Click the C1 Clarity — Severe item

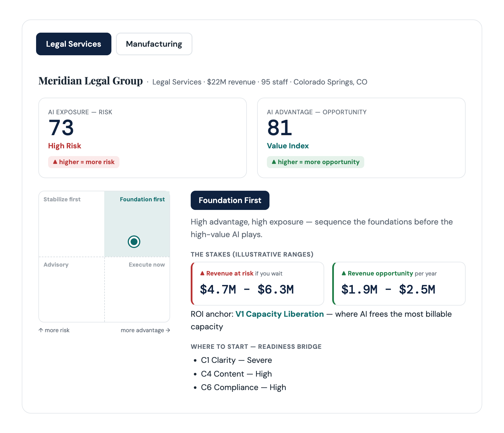236,360
